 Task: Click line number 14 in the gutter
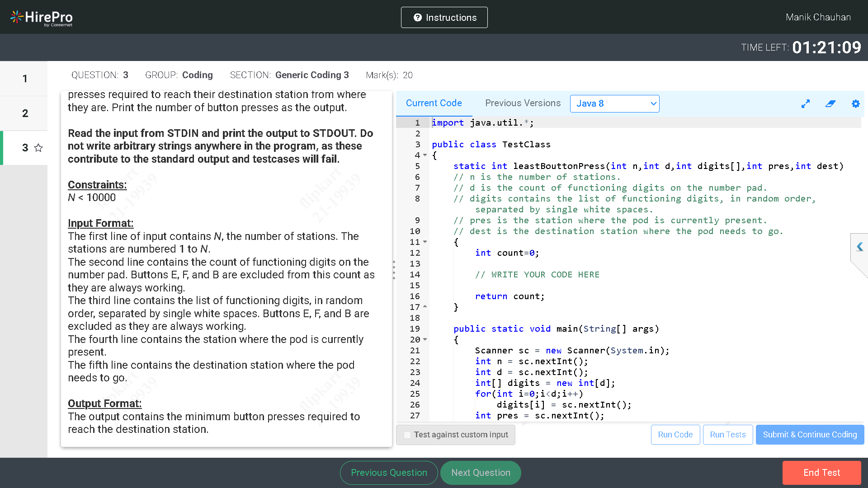pyautogui.click(x=415, y=275)
